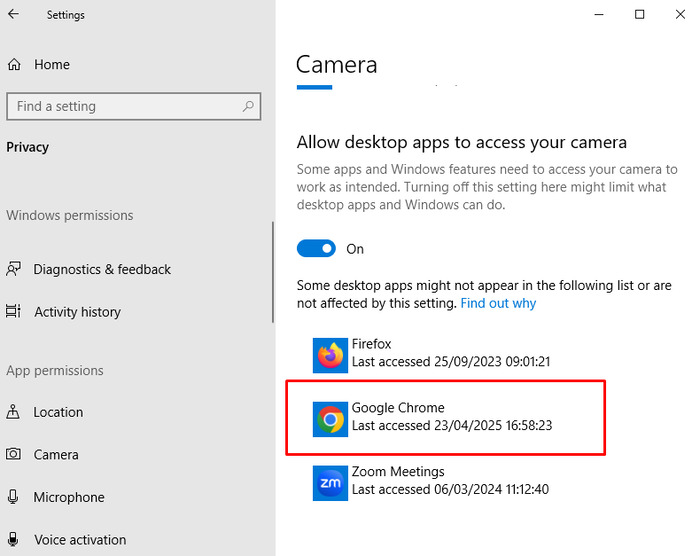Screen dimensions: 700x556
Task: Minimize the Settings window
Action: pos(599,14)
